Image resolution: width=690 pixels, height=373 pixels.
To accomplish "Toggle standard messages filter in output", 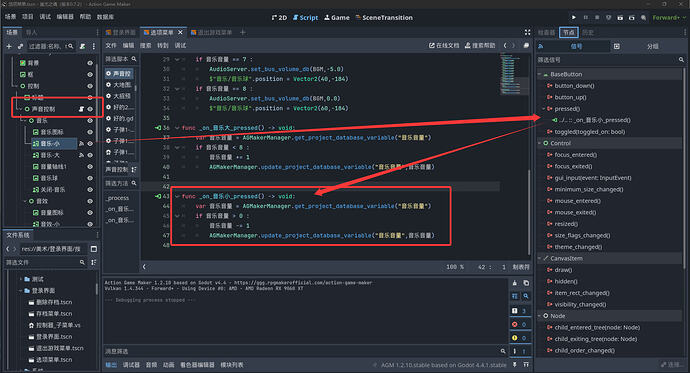I will [x=519, y=311].
